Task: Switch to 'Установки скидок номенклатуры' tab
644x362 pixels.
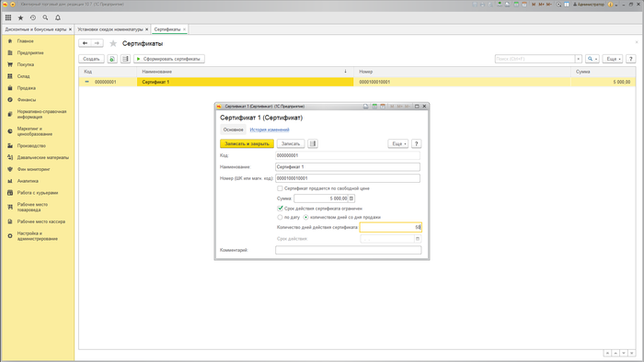Action: pos(110,29)
